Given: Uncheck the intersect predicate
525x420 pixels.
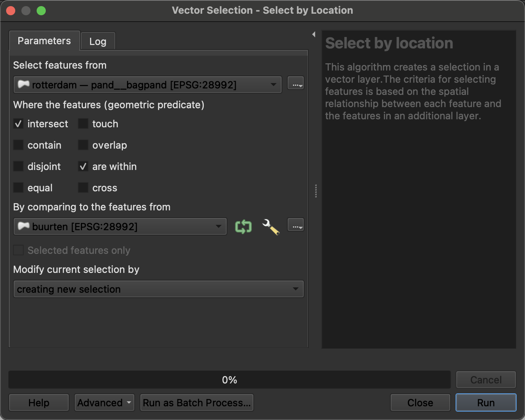Looking at the screenshot, I should pyautogui.click(x=18, y=124).
